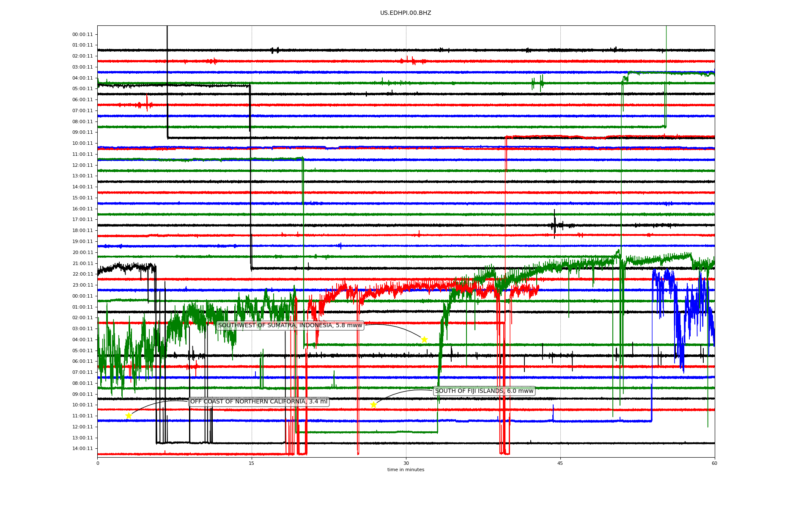The height and width of the screenshot is (508, 812).
Task: Click Off Coast of Northern California label
Action: coord(259,402)
